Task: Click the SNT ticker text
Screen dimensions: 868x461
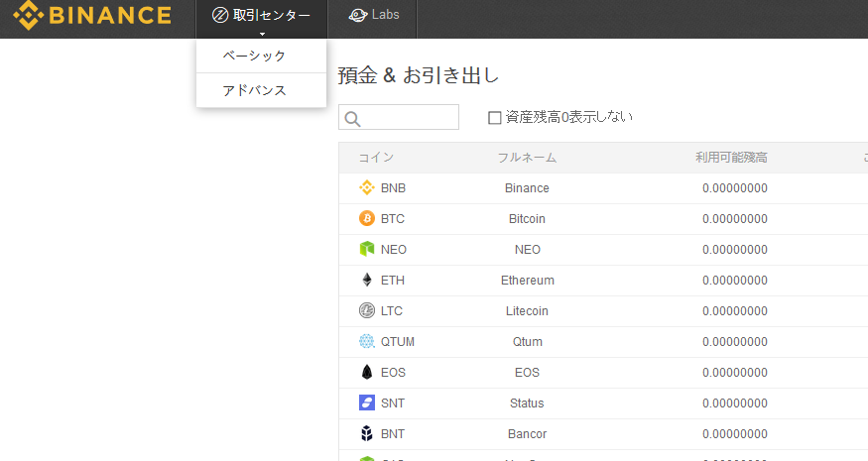Action: click(393, 403)
